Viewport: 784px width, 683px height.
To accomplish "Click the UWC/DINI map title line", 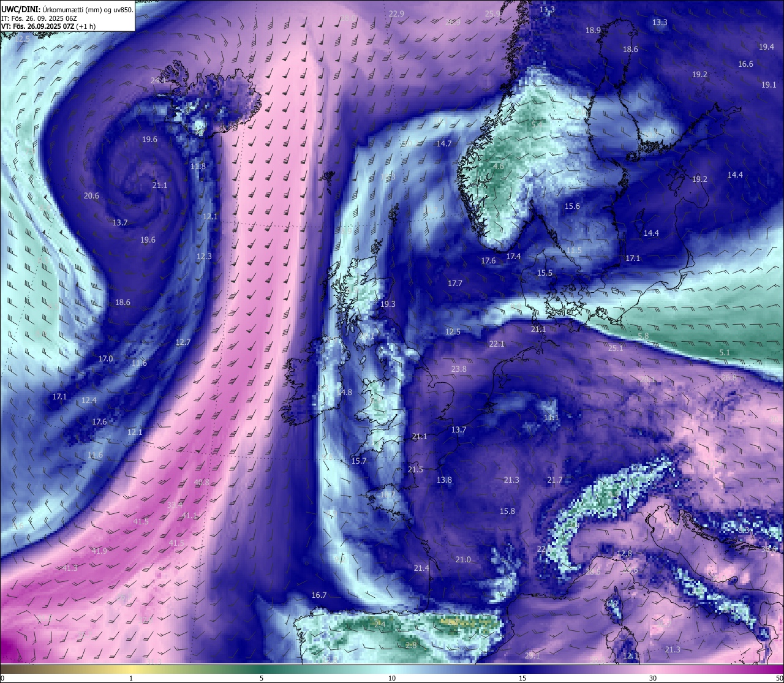I will click(x=67, y=9).
